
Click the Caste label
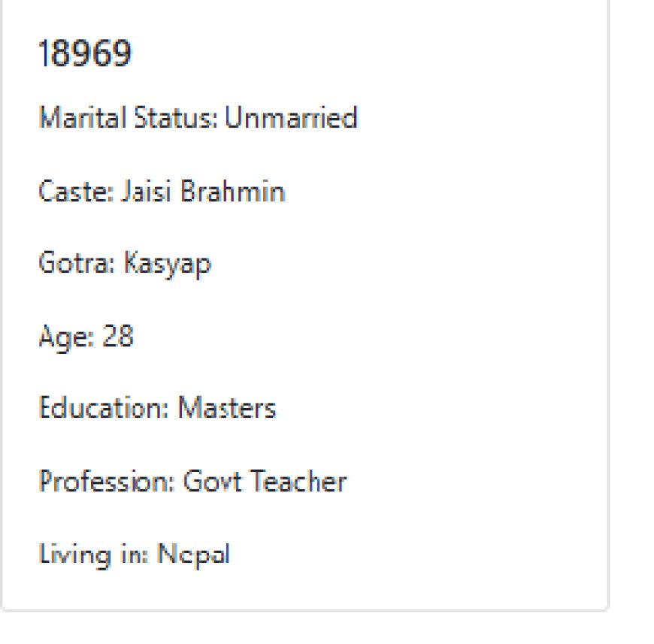tap(76, 192)
